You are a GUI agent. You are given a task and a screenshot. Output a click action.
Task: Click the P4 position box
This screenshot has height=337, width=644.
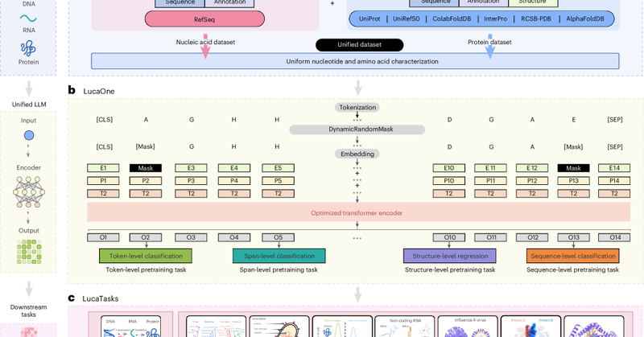234,181
